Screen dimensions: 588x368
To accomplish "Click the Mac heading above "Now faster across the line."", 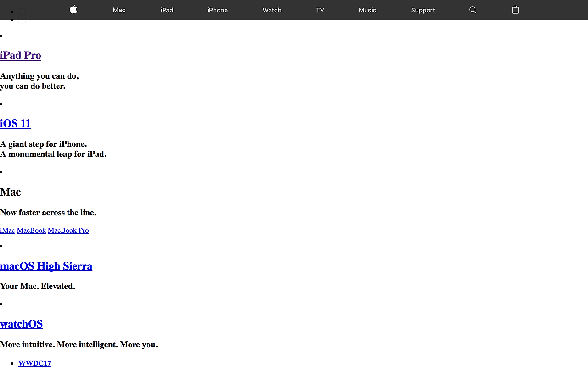I will 10,192.
